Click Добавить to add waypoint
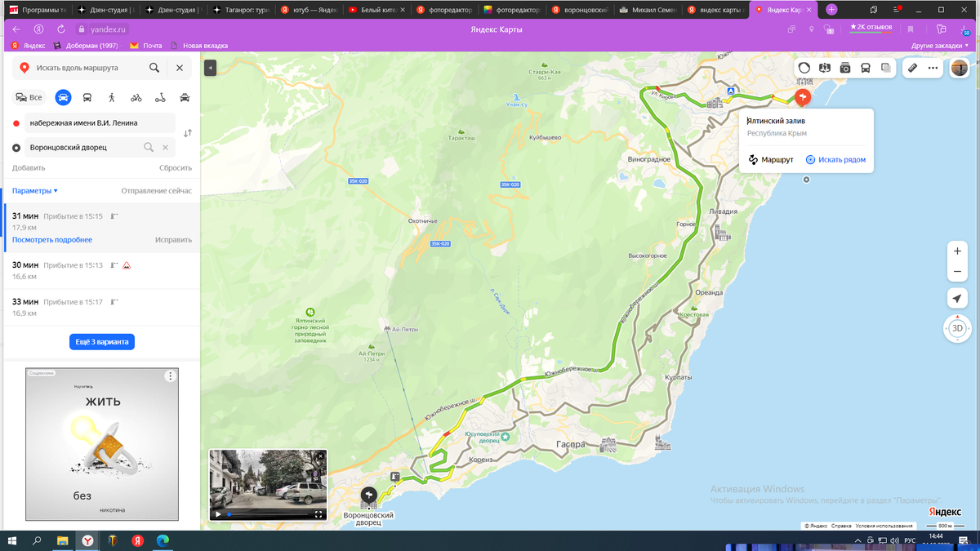The height and width of the screenshot is (551, 980). pyautogui.click(x=29, y=168)
